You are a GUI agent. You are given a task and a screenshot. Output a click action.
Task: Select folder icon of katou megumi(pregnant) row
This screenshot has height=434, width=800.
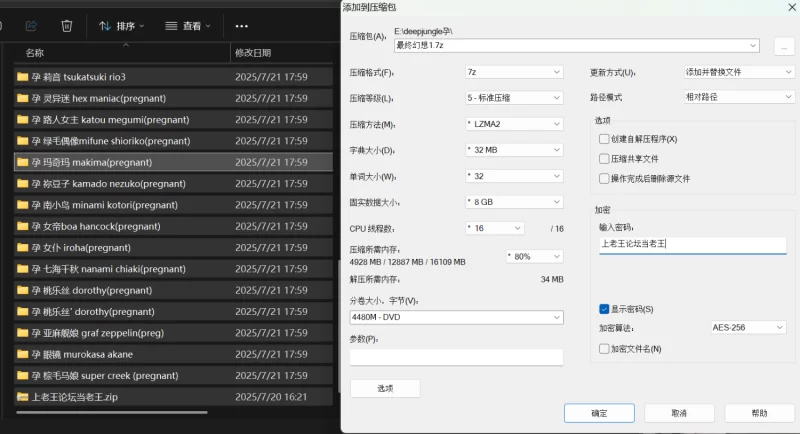22,120
